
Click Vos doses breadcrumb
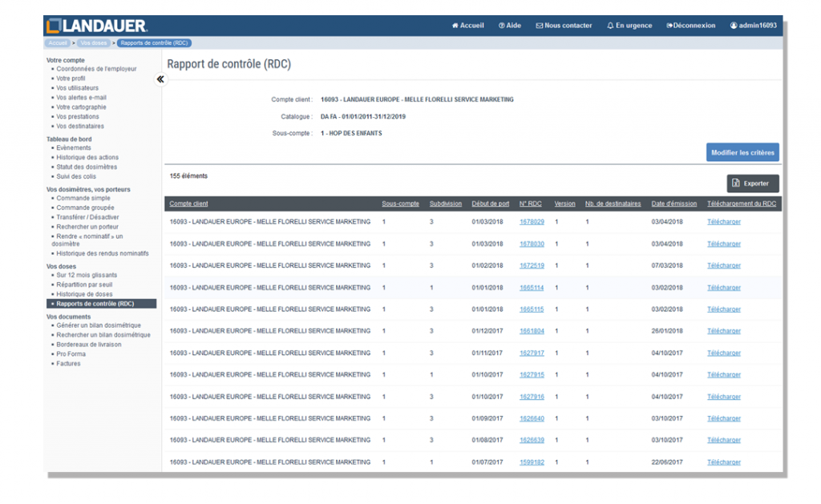tap(94, 42)
